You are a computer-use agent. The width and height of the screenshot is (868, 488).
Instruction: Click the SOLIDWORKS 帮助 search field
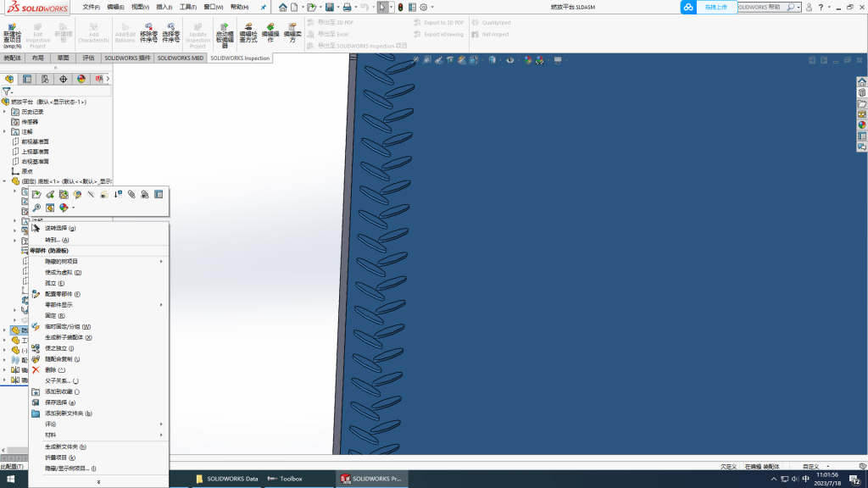click(767, 7)
